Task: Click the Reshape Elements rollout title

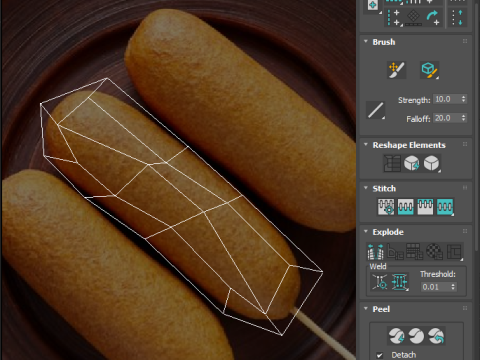Action: [409, 145]
